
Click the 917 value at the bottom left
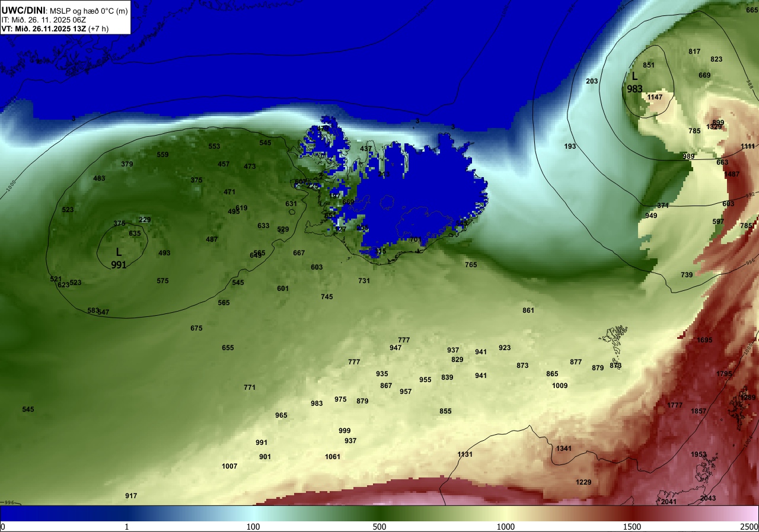131,496
